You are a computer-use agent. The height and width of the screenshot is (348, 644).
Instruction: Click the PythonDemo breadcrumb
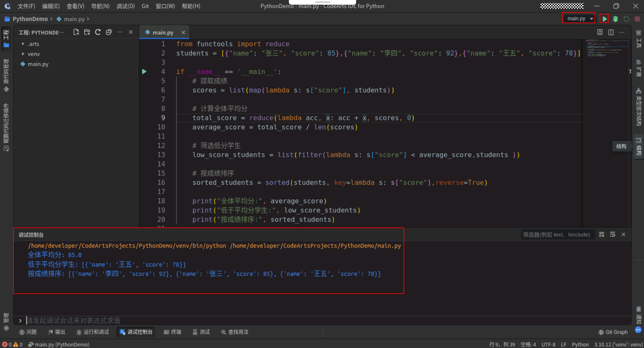(x=30, y=19)
